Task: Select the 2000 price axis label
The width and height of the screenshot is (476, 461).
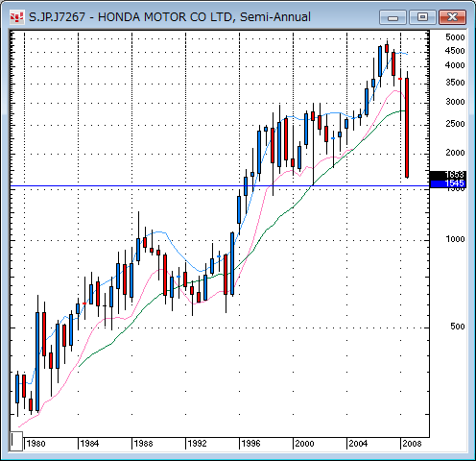Action: tap(455, 153)
